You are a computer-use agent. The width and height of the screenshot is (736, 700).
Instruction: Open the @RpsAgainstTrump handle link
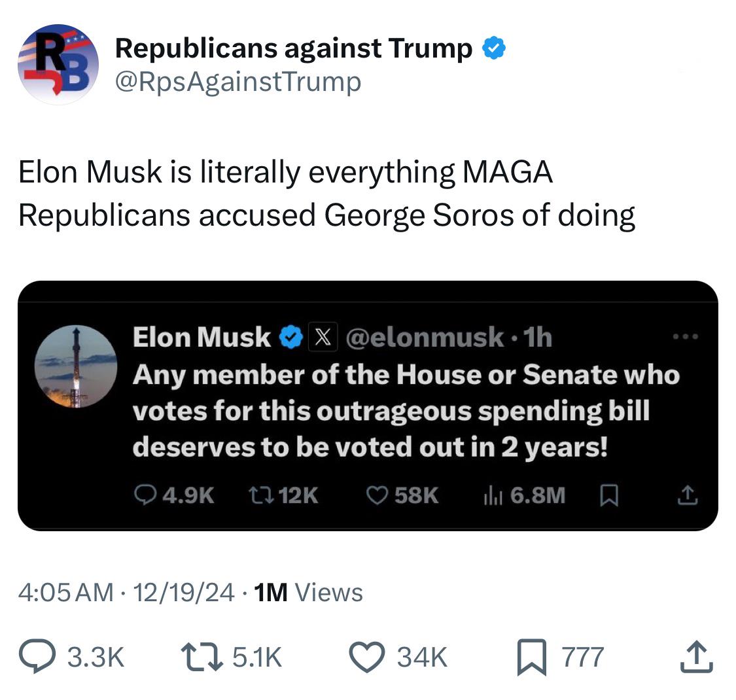click(238, 82)
